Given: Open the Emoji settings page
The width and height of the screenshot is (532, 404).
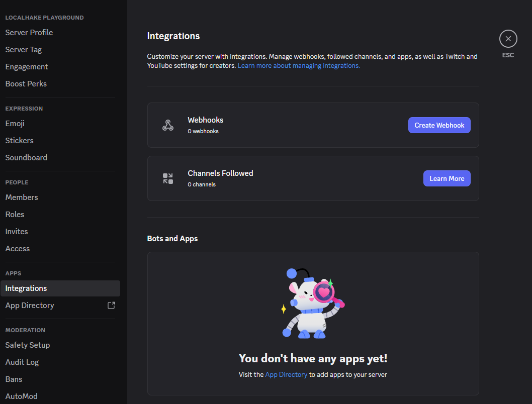Looking at the screenshot, I should (15, 123).
